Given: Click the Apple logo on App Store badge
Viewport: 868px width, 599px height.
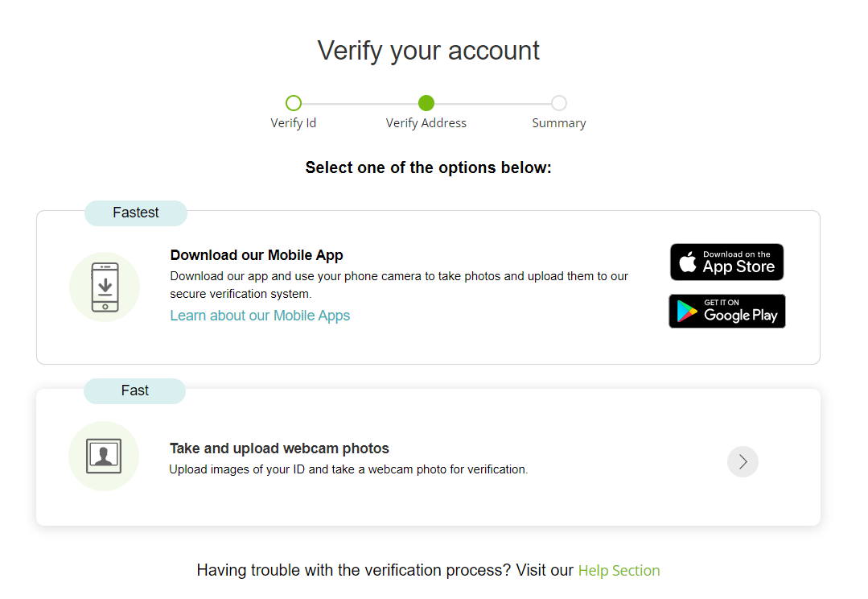Looking at the screenshot, I should [x=688, y=262].
